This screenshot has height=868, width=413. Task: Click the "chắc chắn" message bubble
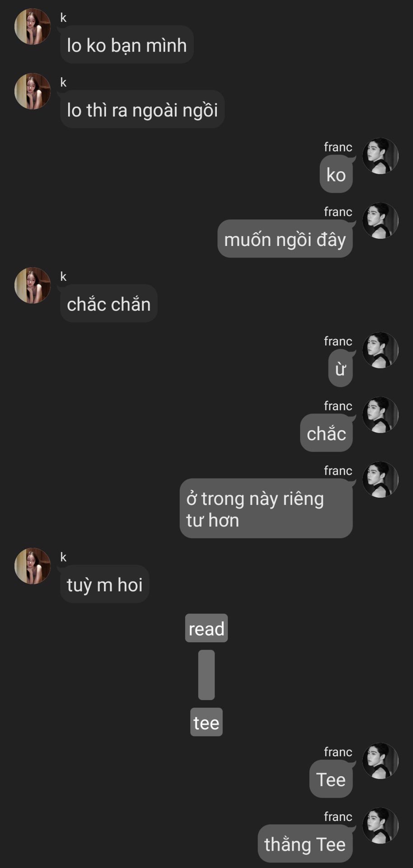109,303
